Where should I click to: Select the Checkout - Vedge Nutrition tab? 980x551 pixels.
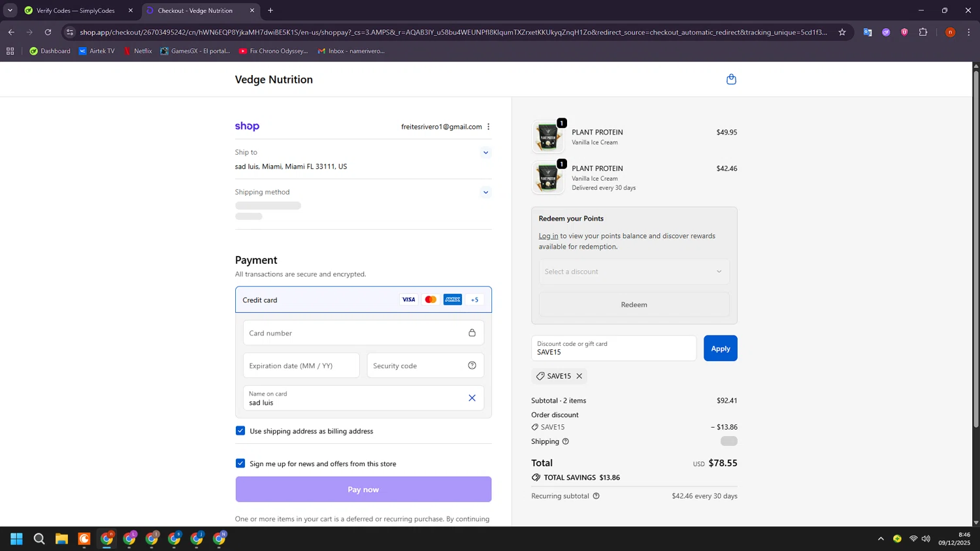[195, 10]
